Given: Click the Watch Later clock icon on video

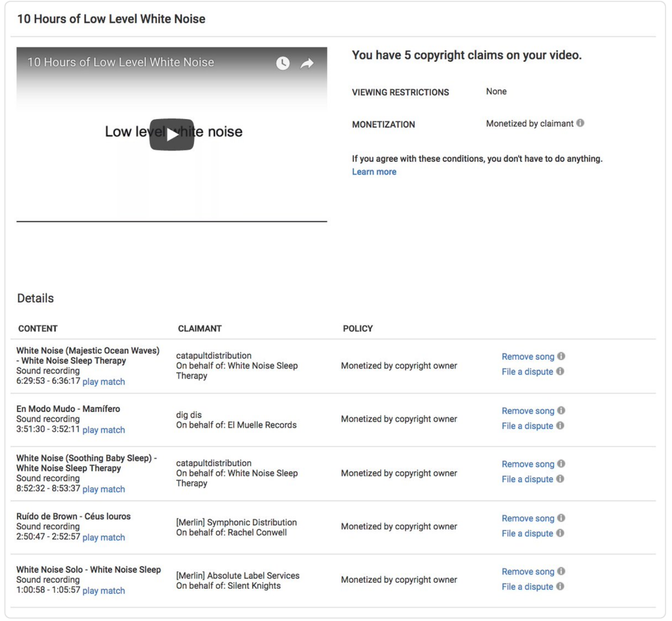Looking at the screenshot, I should [283, 63].
